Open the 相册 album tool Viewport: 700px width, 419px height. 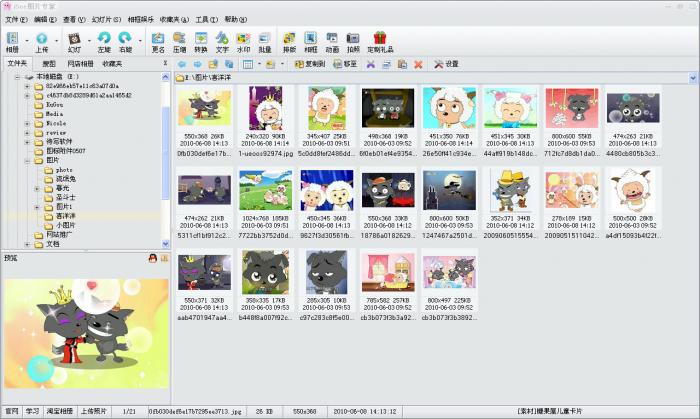click(x=12, y=42)
